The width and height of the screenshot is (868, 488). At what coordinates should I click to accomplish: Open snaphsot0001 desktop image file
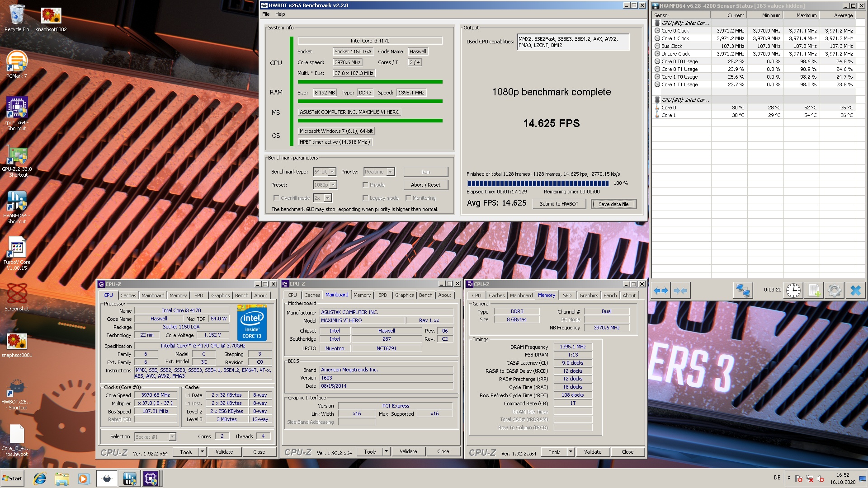pyautogui.click(x=17, y=346)
